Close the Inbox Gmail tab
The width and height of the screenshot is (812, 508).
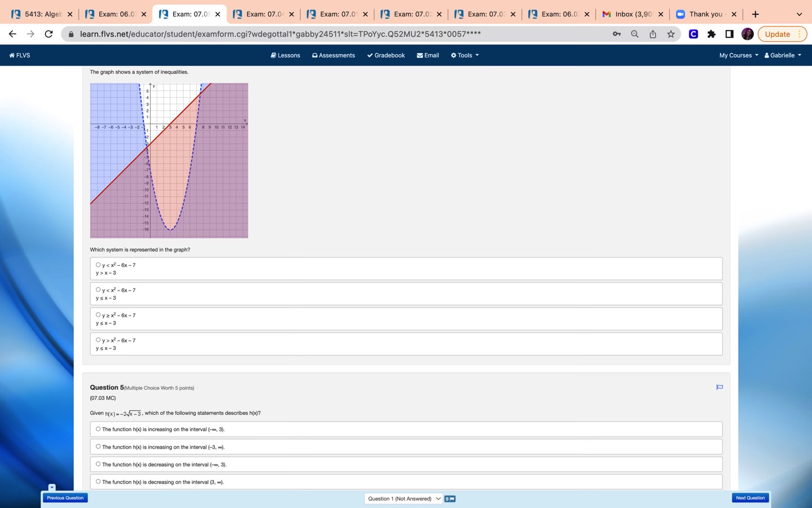coord(661,14)
